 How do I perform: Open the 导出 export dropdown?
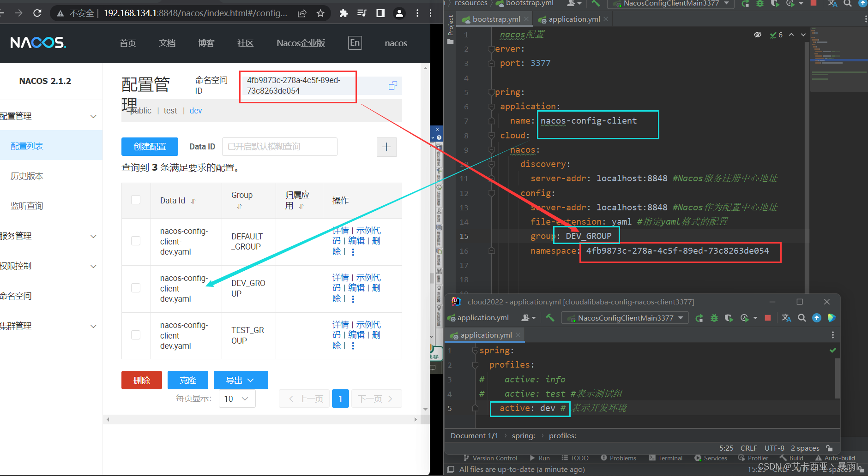tap(241, 380)
